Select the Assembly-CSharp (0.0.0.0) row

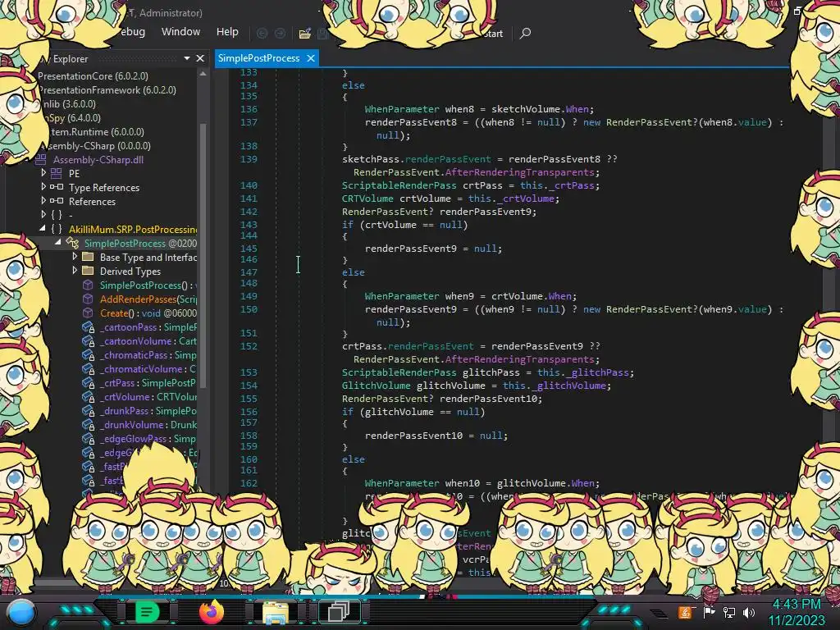click(97, 146)
